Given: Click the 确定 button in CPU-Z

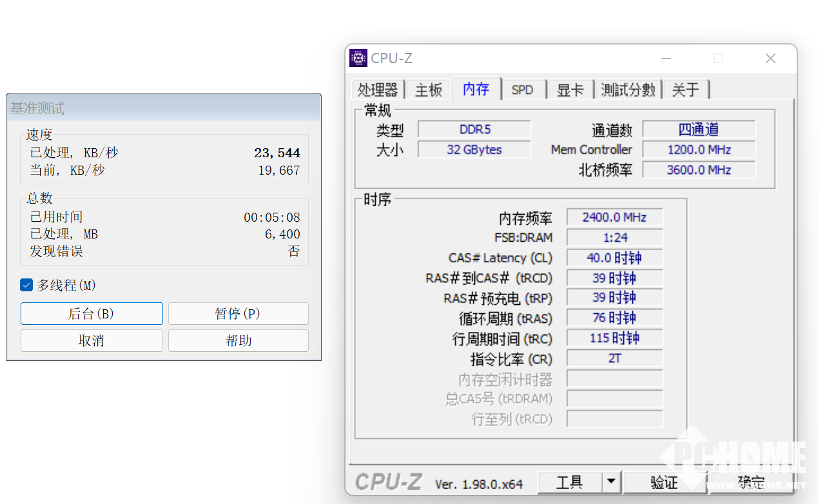Looking at the screenshot, I should (750, 482).
